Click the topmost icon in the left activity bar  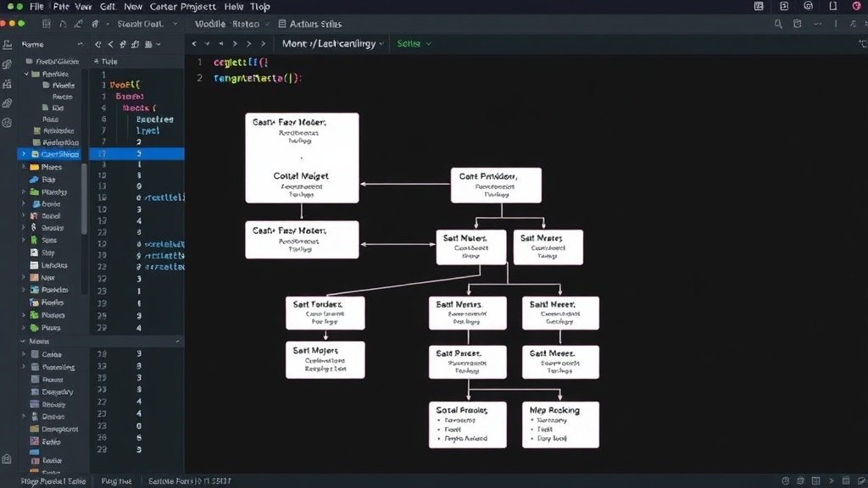(x=7, y=45)
